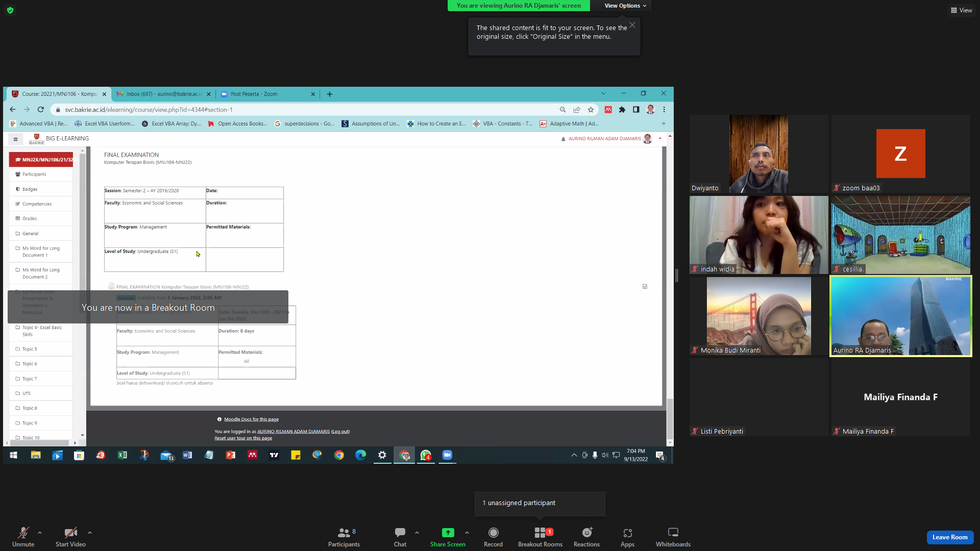Open Whiteboards
Screen dimensions: 980x551
click(673, 537)
